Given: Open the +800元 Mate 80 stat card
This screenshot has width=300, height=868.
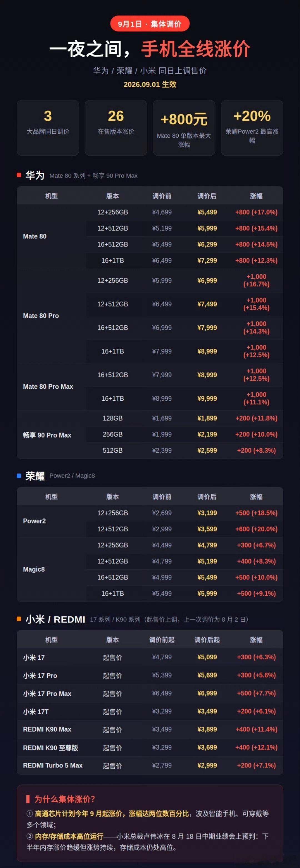Looking at the screenshot, I should [184, 128].
